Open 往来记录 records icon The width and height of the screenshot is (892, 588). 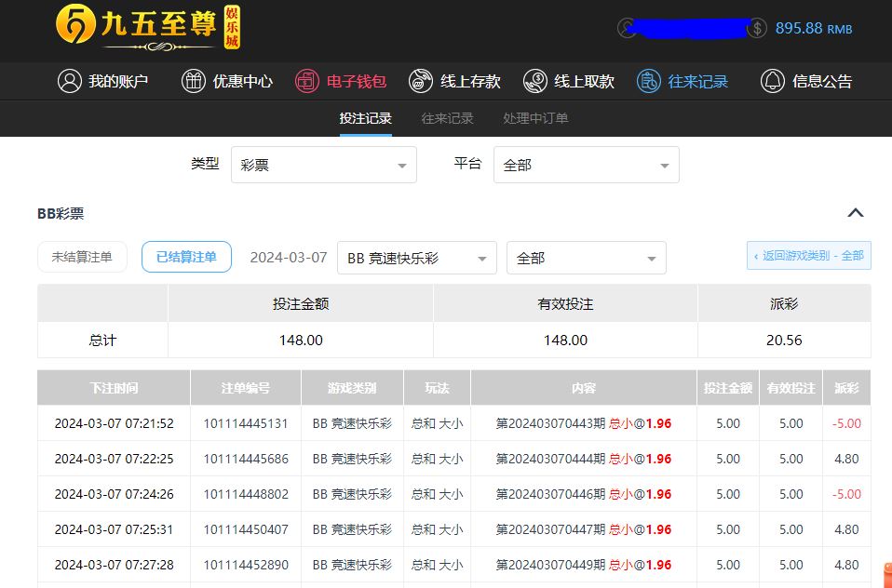click(649, 81)
